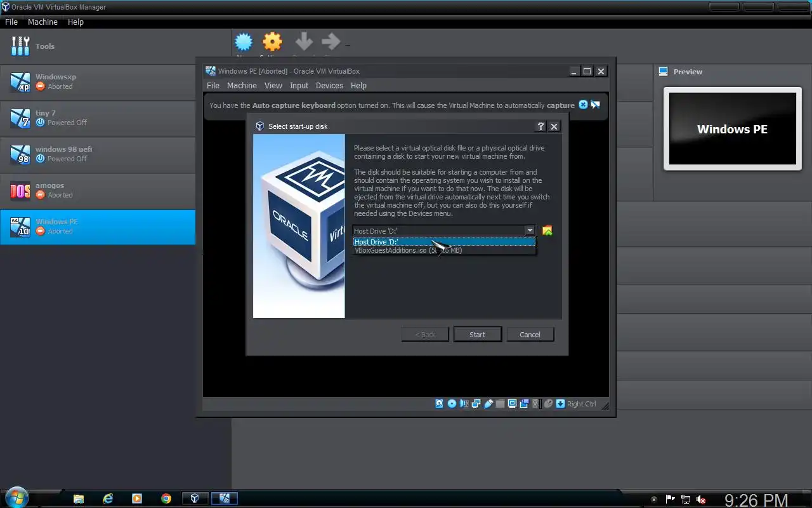Open Machine menu in Windows PE window
This screenshot has height=508, width=812.
242,85
